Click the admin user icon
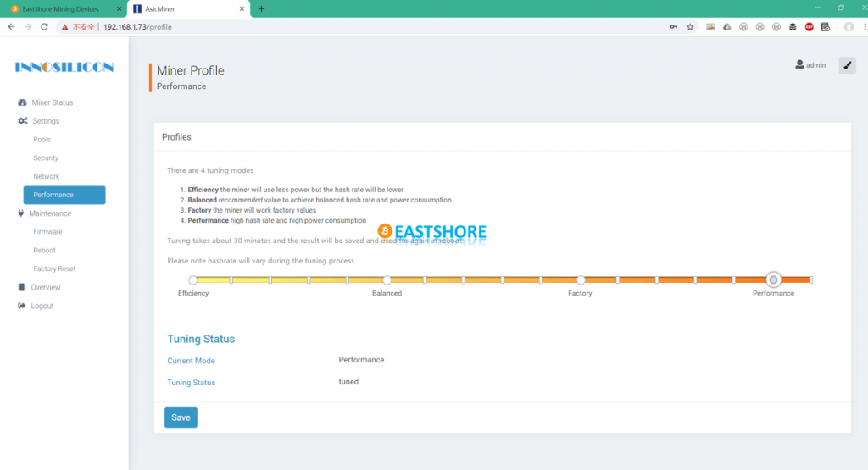This screenshot has width=868, height=470. click(799, 65)
